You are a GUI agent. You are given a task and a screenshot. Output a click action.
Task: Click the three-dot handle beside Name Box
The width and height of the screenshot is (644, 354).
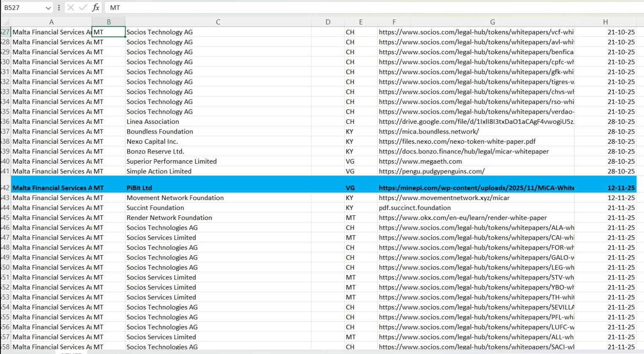(x=59, y=8)
